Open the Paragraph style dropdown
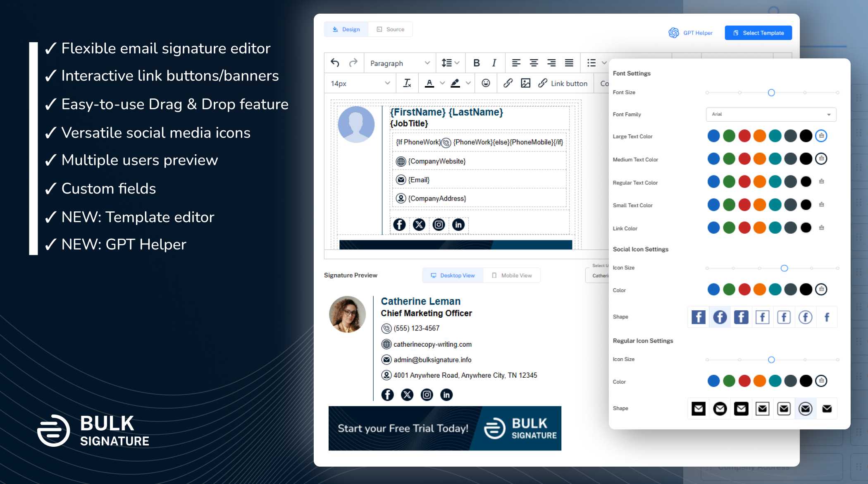Viewport: 868px width, 484px height. 399,63
